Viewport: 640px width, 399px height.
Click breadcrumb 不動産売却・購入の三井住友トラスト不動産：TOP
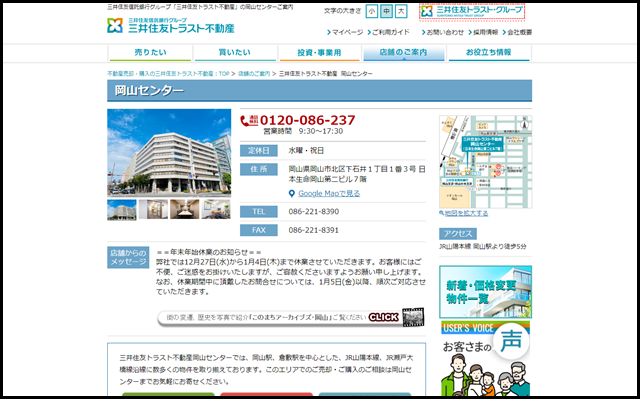168,74
